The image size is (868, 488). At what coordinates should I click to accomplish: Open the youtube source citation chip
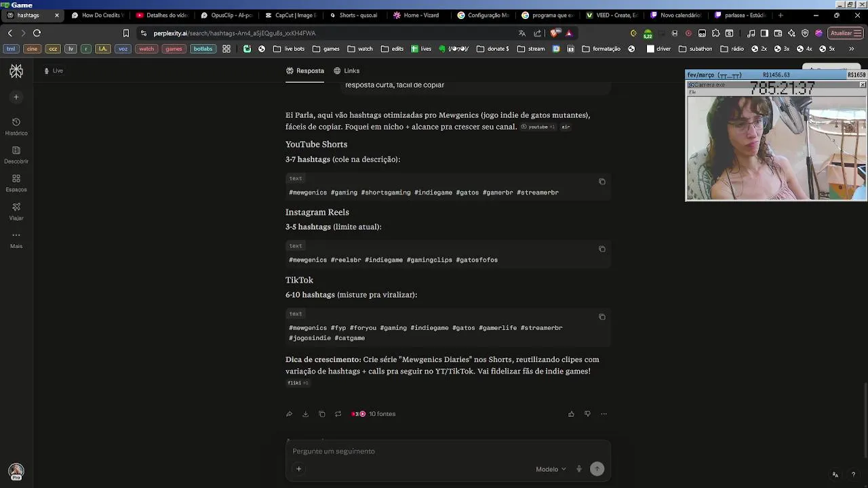(x=538, y=127)
